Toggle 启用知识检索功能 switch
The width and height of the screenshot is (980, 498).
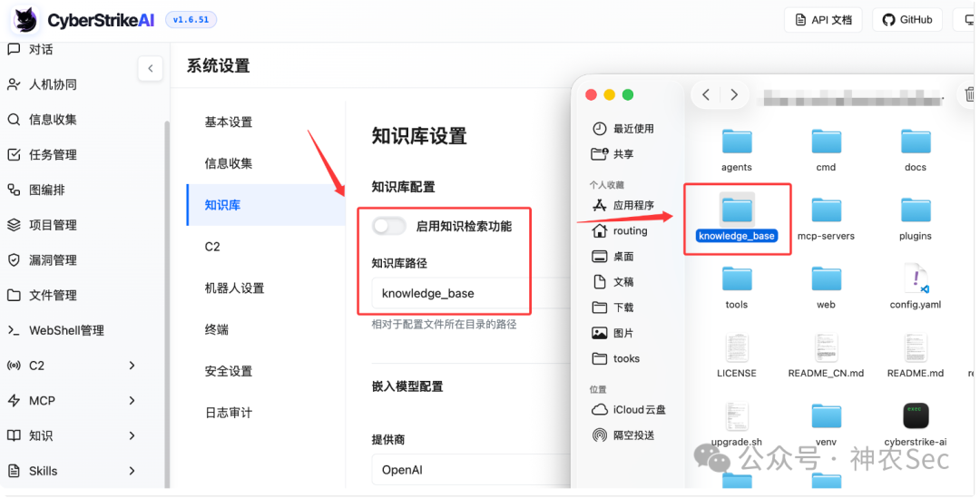[388, 226]
